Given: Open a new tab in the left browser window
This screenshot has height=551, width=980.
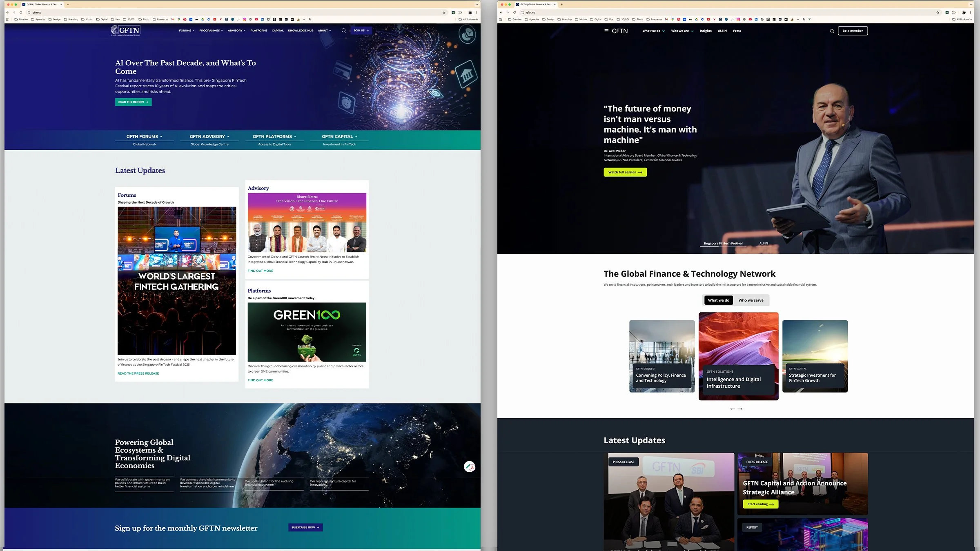Looking at the screenshot, I should pos(68,4).
